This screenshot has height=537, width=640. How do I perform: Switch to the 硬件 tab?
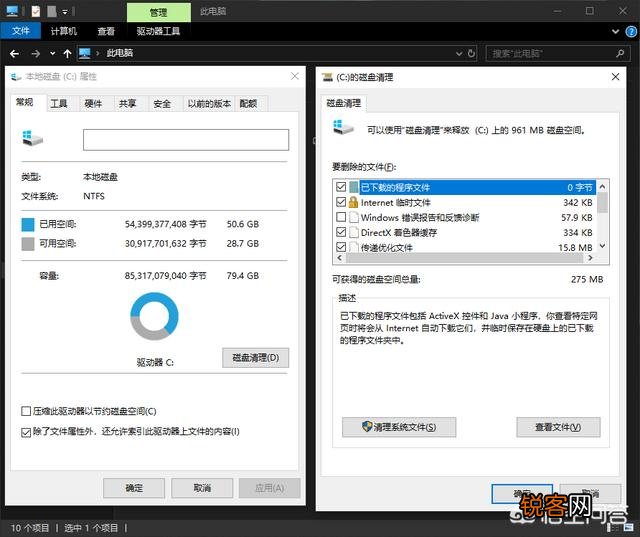93,104
